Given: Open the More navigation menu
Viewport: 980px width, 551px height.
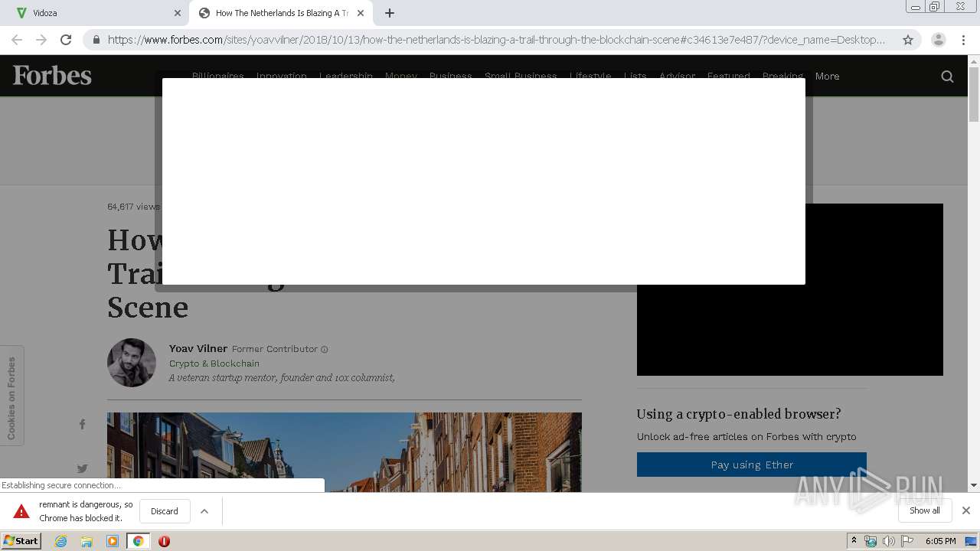Looking at the screenshot, I should pos(827,77).
